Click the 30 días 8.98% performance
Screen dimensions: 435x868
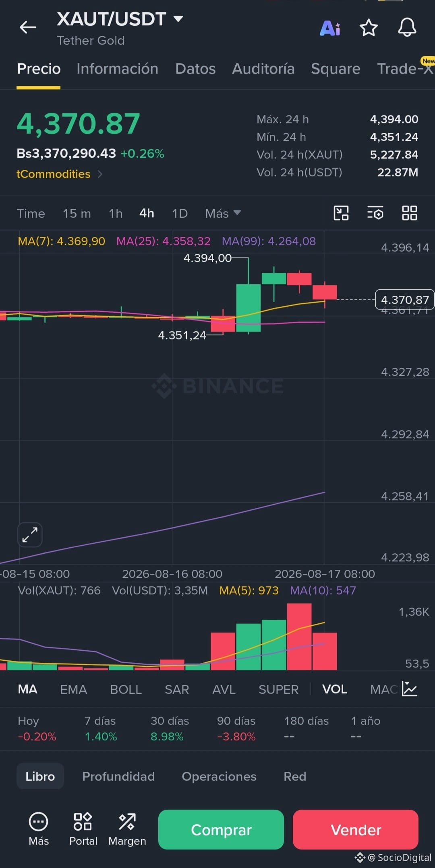pyautogui.click(x=170, y=729)
